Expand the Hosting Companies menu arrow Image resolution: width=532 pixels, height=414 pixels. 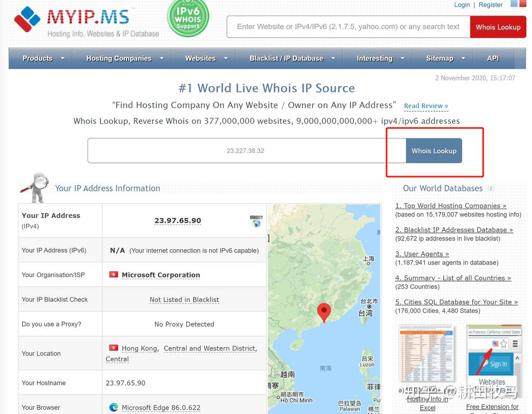click(x=161, y=58)
